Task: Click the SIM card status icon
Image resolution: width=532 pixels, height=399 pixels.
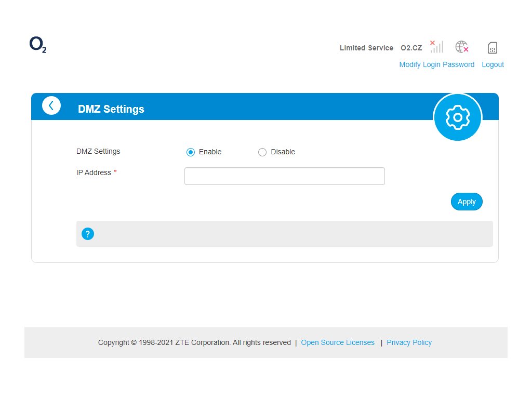Action: click(x=493, y=48)
